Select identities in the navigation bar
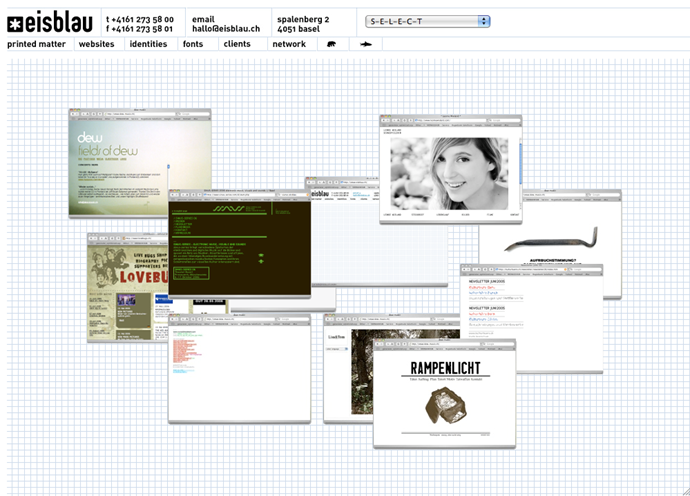This screenshot has height=496, width=690. [148, 44]
